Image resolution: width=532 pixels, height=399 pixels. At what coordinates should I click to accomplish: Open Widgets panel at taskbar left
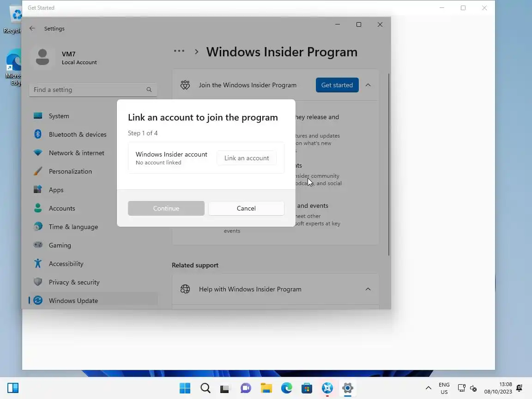13,388
